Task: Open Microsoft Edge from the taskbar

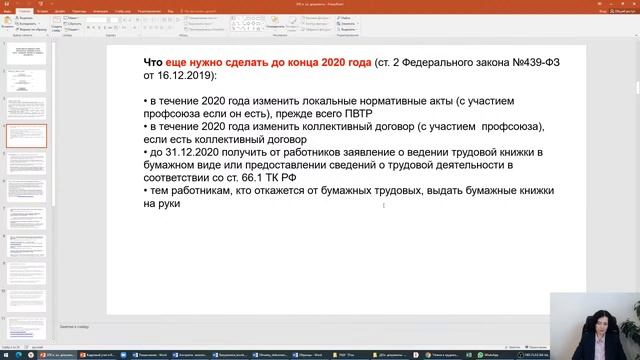Action: pos(19,355)
